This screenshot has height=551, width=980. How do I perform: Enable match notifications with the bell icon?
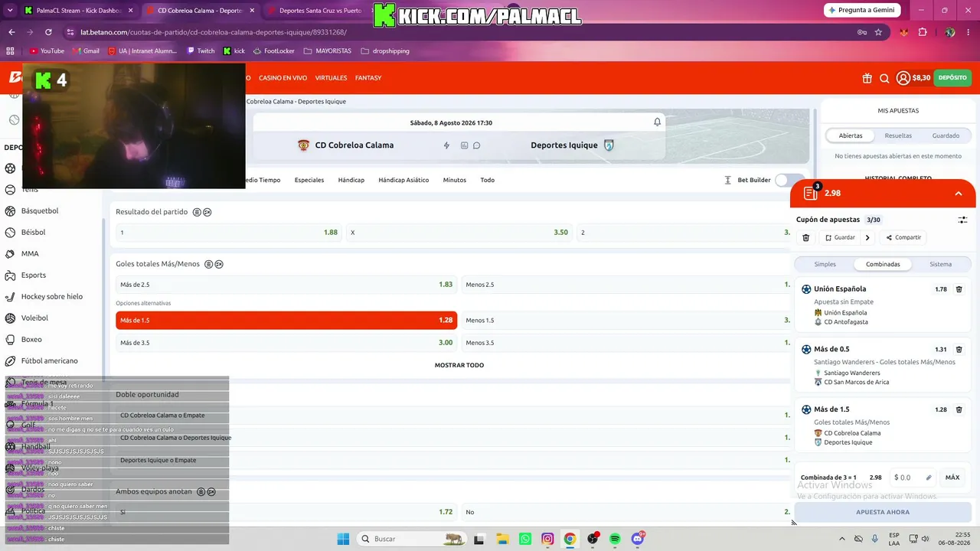657,122
